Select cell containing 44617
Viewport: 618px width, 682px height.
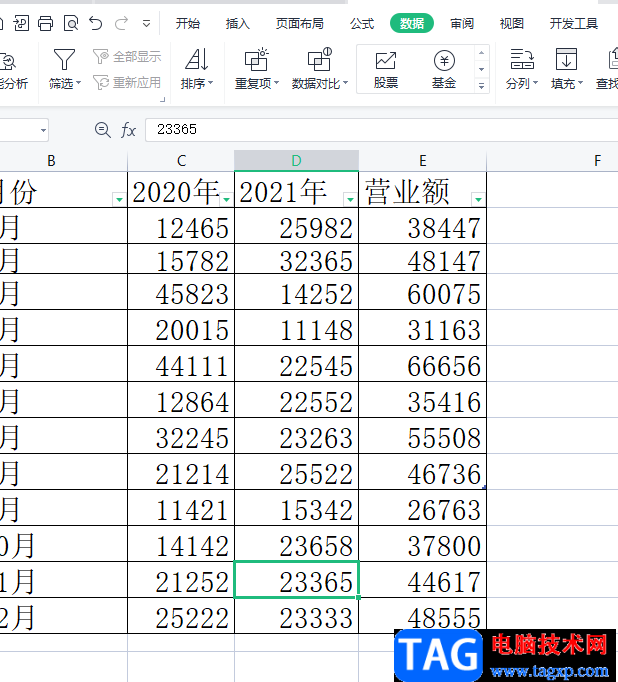(422, 580)
